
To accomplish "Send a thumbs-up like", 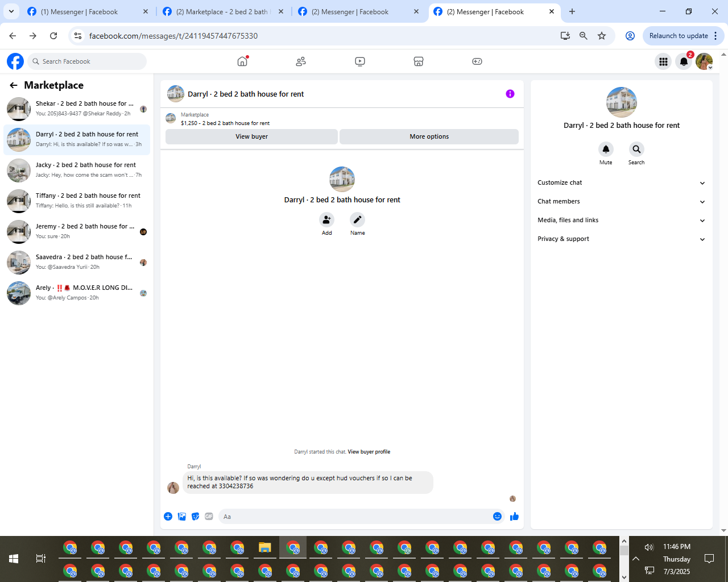I will coord(514,517).
